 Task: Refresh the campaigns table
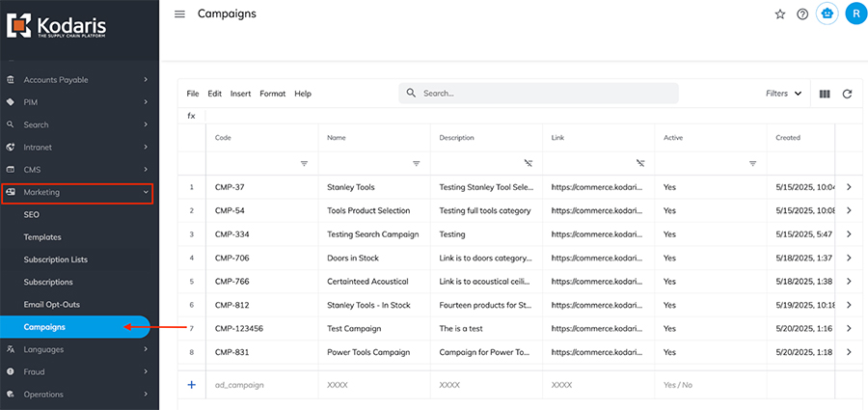coord(847,94)
